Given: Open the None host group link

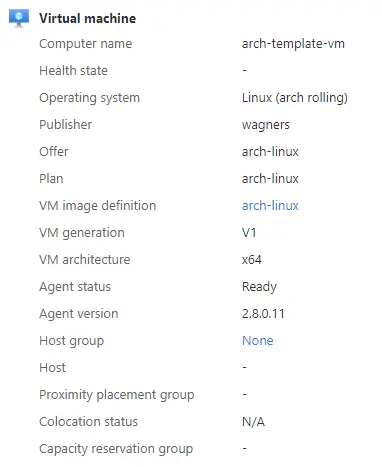Looking at the screenshot, I should 258,340.
